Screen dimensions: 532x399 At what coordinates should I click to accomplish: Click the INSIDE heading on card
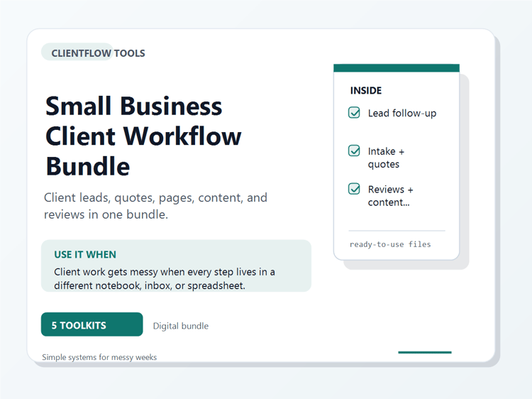click(366, 91)
